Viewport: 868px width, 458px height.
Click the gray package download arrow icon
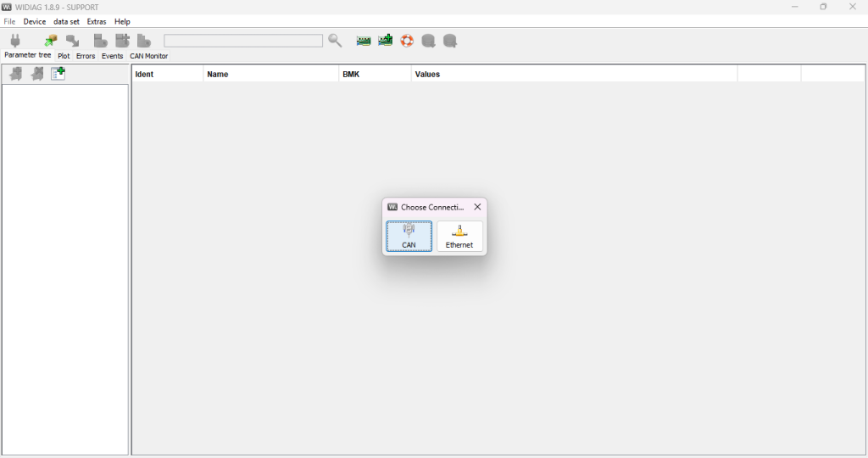tap(73, 41)
